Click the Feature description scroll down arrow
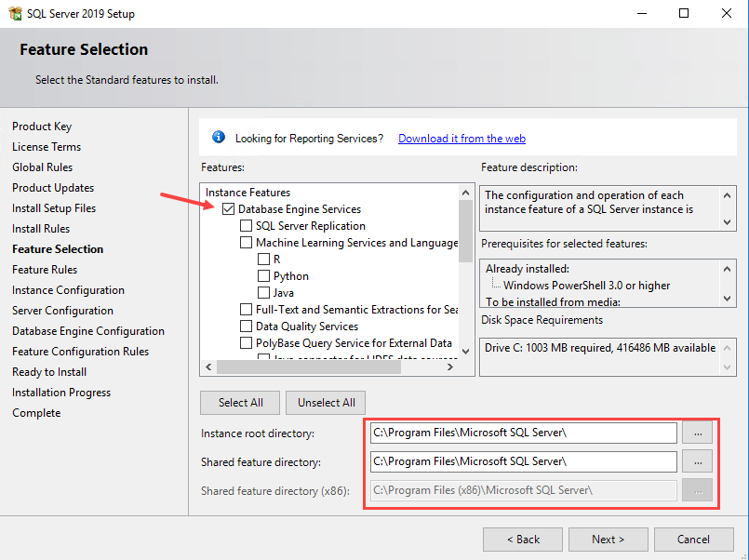749x560 pixels. (x=727, y=222)
